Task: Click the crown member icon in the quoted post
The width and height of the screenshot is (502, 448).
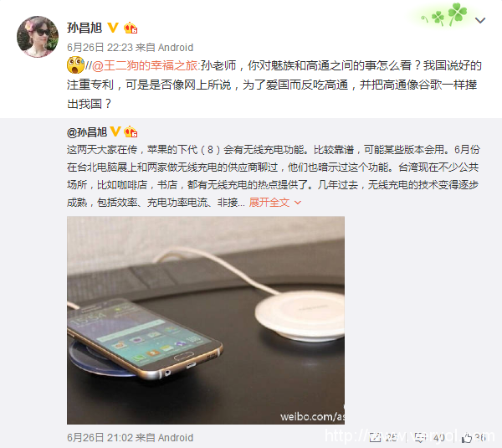Action: (131, 131)
